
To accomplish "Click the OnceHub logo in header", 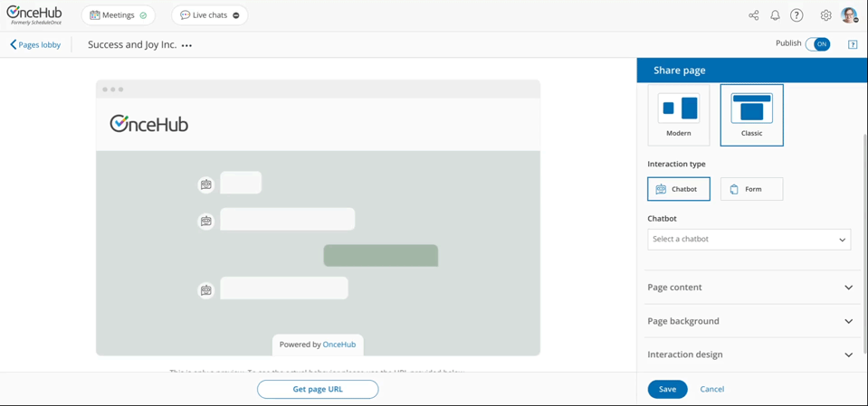I will [x=34, y=15].
